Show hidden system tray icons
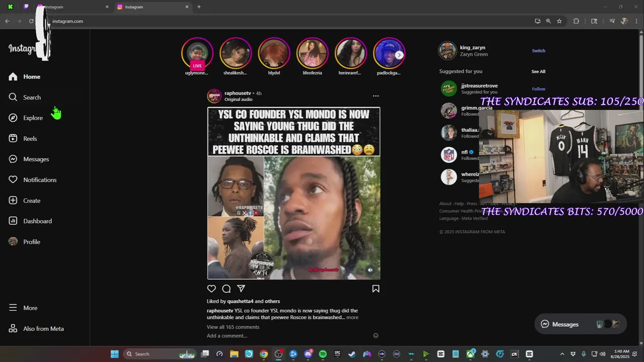644x362 pixels. pyautogui.click(x=562, y=354)
